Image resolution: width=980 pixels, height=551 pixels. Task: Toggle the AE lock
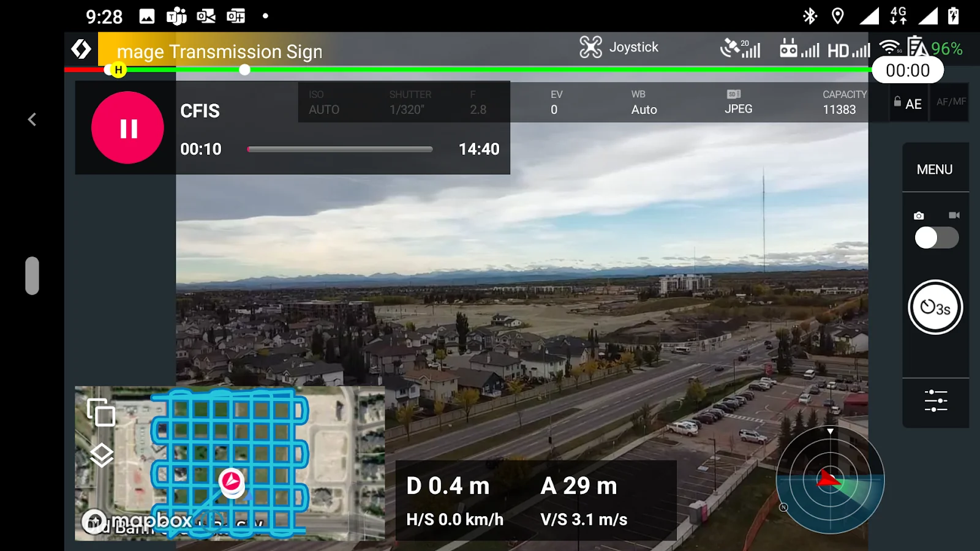[x=908, y=103]
